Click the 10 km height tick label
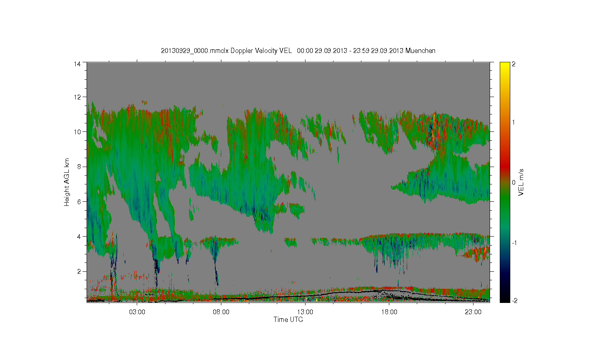Viewport: 607px width, 364px height. coord(77,132)
